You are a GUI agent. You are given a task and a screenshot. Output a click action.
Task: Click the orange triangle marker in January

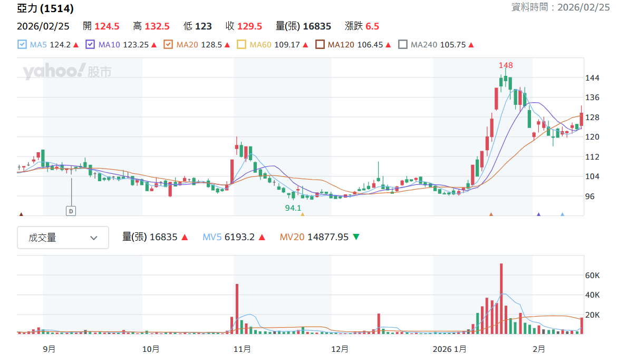491,214
